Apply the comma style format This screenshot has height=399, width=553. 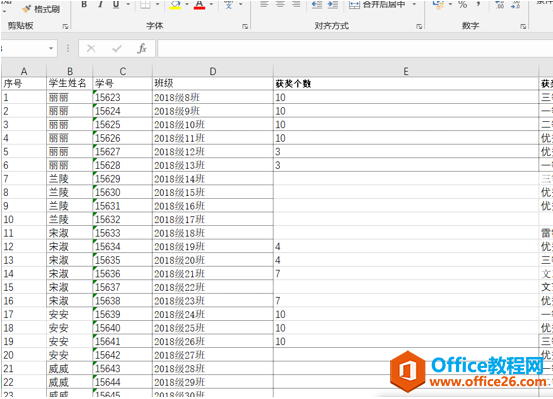click(478, 4)
